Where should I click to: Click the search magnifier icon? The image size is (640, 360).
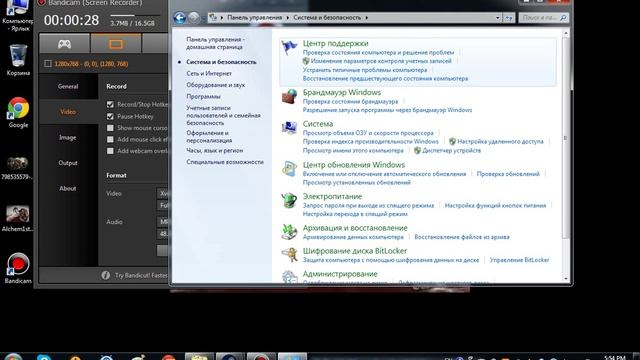[563, 18]
